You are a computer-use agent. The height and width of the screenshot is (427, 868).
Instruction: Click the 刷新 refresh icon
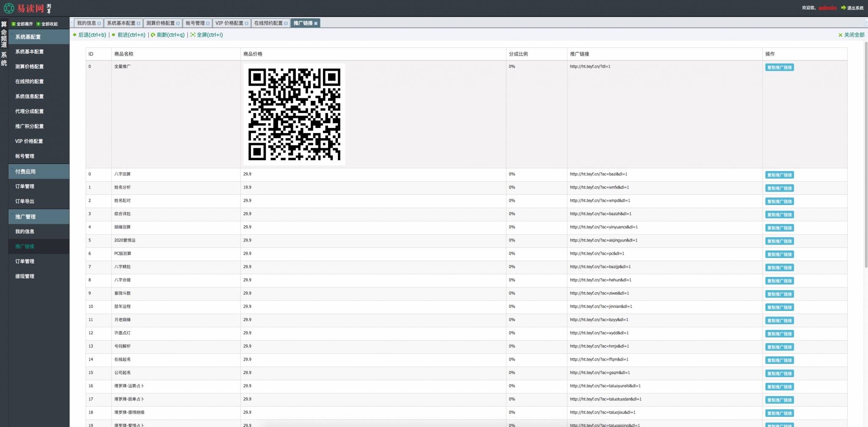tap(153, 35)
